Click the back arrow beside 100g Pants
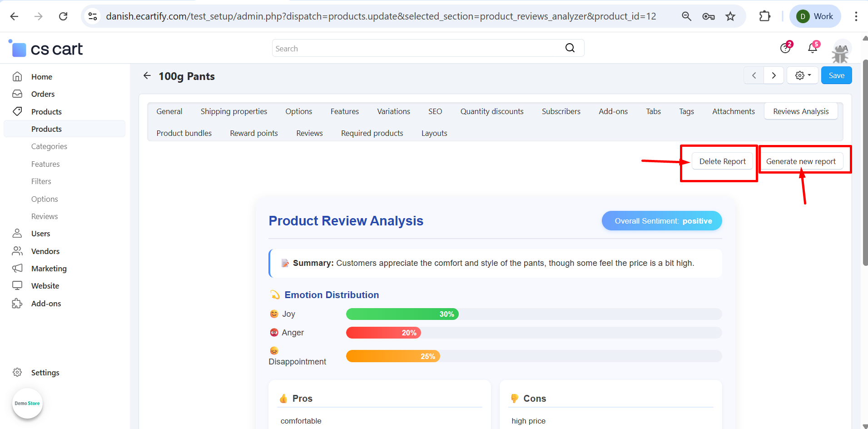This screenshot has height=429, width=868. [x=147, y=76]
